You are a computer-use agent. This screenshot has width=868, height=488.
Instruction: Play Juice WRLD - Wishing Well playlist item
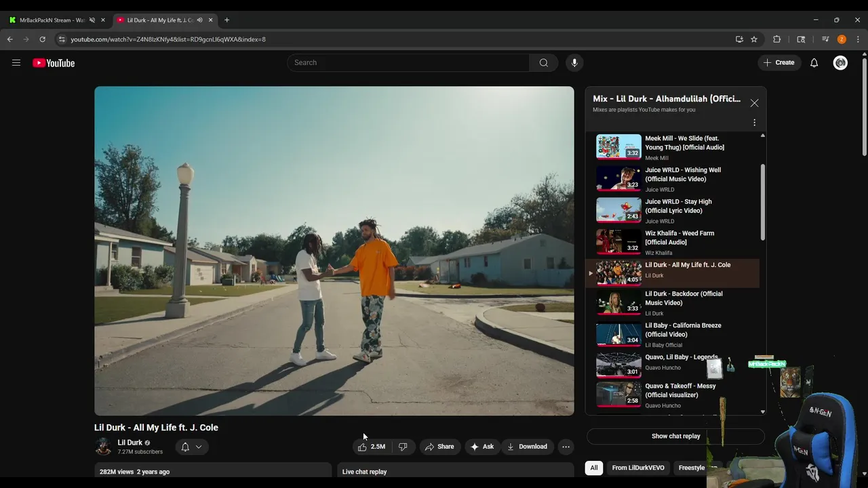(x=672, y=179)
